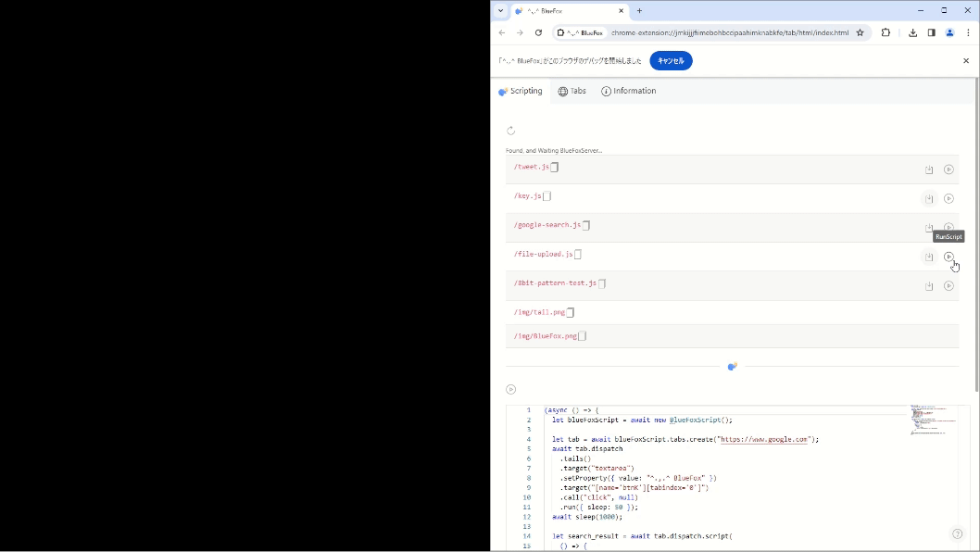Run the tweet.js script
The image size is (980, 552).
pos(949,169)
